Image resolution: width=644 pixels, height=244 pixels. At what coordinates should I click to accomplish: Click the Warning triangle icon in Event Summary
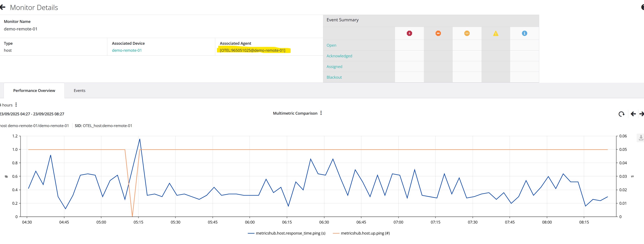(x=495, y=33)
